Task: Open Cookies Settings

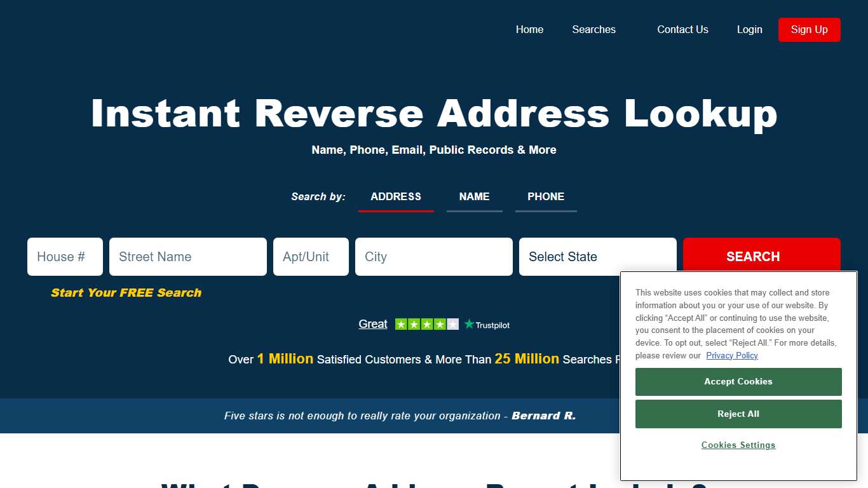Action: [x=738, y=445]
